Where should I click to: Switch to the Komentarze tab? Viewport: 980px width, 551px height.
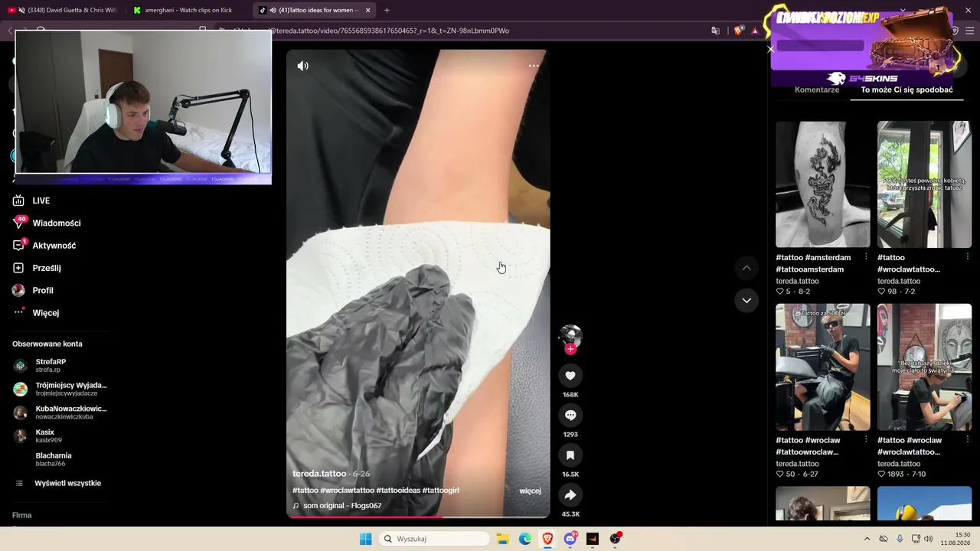[817, 90]
